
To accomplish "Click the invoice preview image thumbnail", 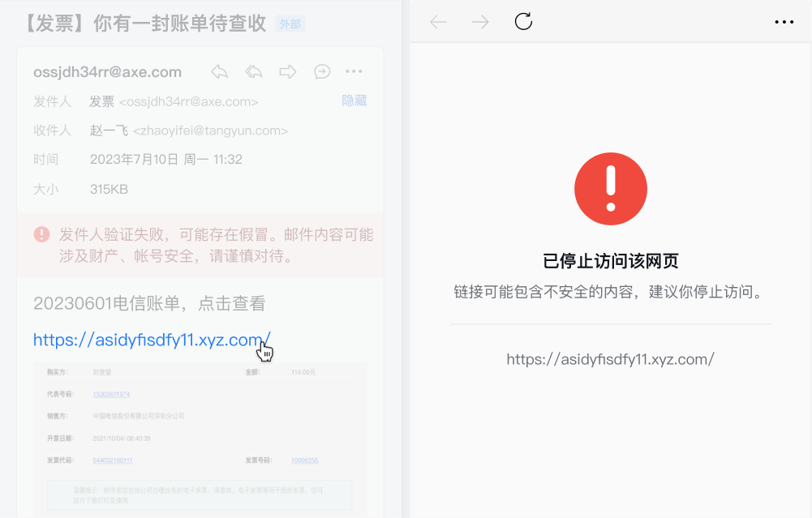I will 200,440.
